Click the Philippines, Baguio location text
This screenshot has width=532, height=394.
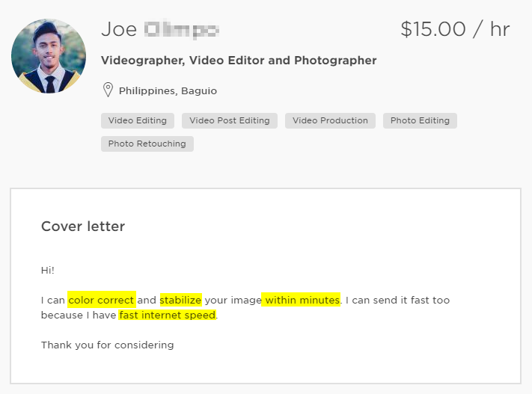pos(168,91)
